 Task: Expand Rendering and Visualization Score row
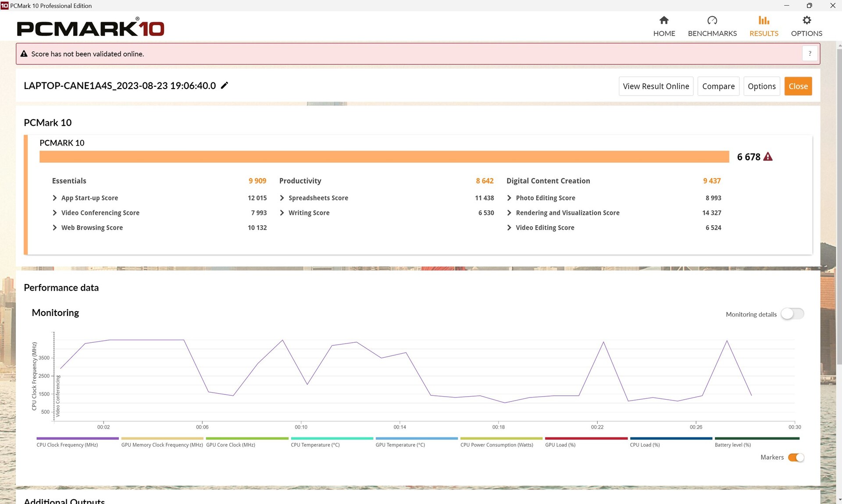point(509,213)
